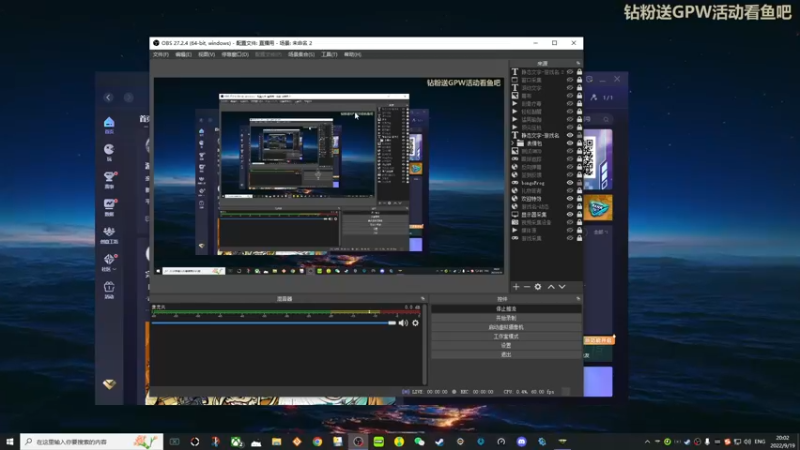
Task: Pop out the 来源 dock panel
Action: (x=578, y=63)
